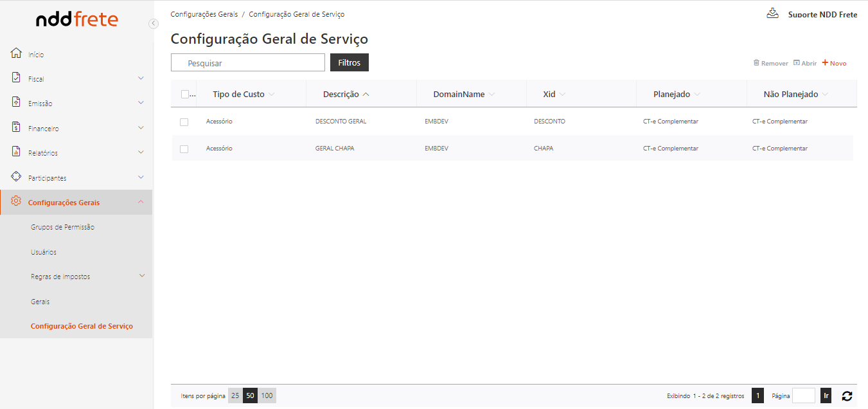
Task: Open the Usuários menu item
Action: point(44,252)
